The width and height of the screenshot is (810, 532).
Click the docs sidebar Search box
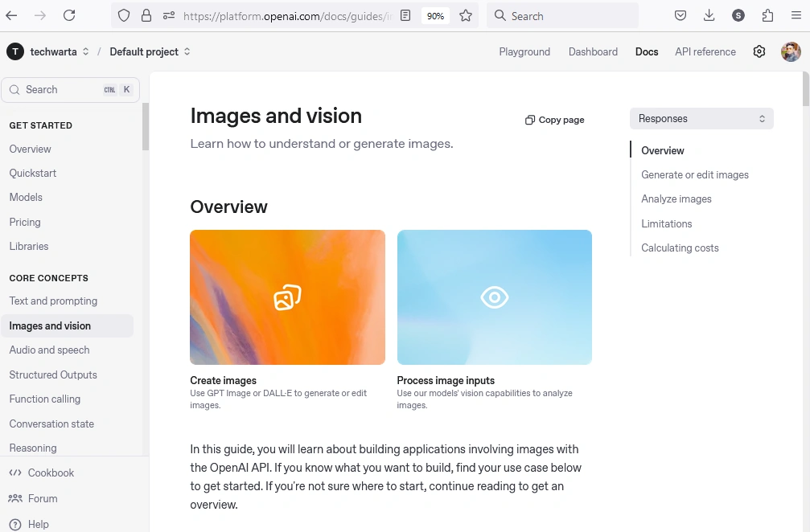[x=70, y=90]
